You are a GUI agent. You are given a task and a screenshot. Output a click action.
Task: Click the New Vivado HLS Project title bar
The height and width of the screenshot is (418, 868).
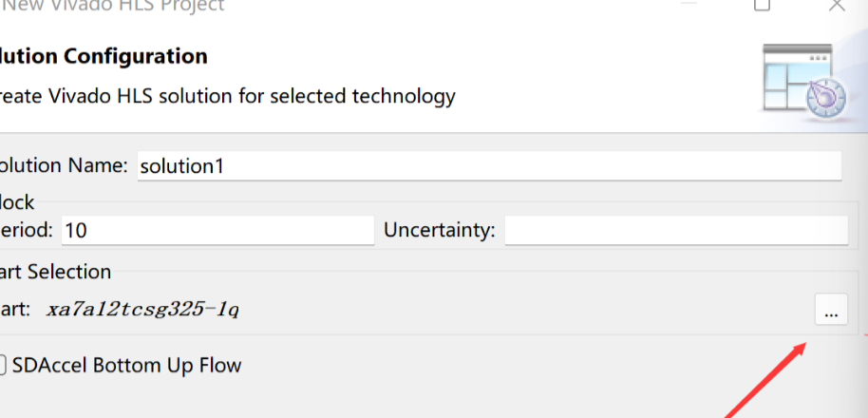113,6
